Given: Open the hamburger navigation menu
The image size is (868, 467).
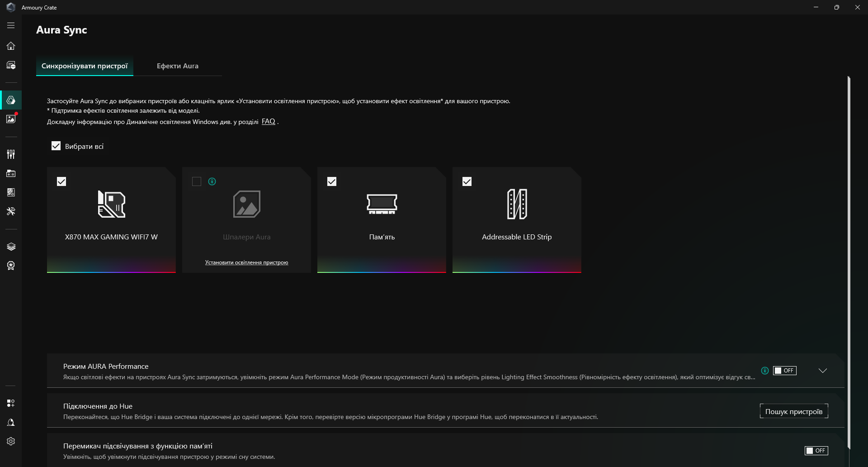Looking at the screenshot, I should coord(11,26).
